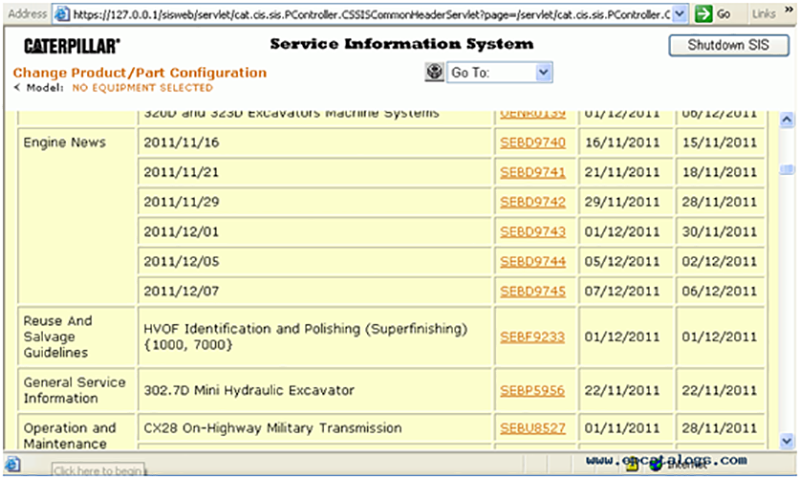Image resolution: width=800 pixels, height=479 pixels.
Task: Open document SEBD9745
Action: click(x=533, y=291)
